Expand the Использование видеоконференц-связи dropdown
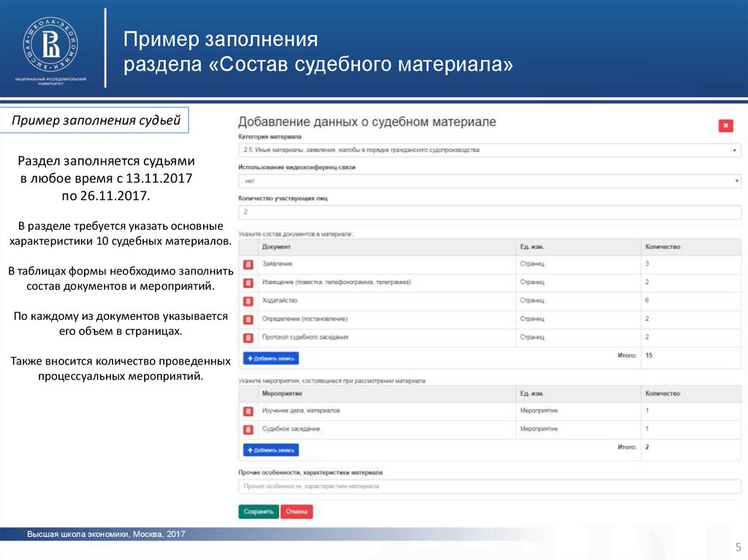The height and width of the screenshot is (560, 748). pos(489,181)
